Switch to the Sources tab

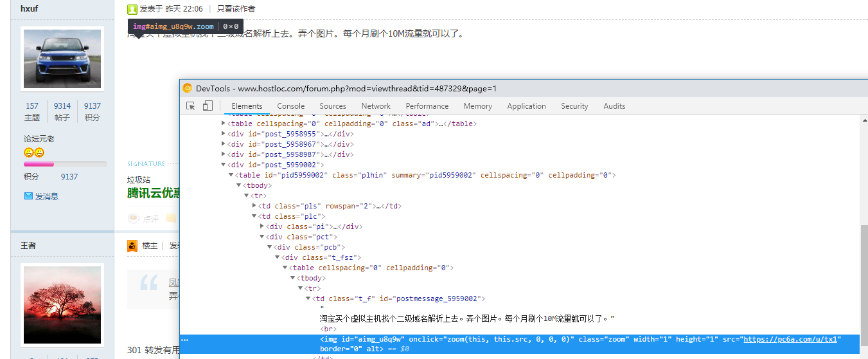click(x=333, y=106)
